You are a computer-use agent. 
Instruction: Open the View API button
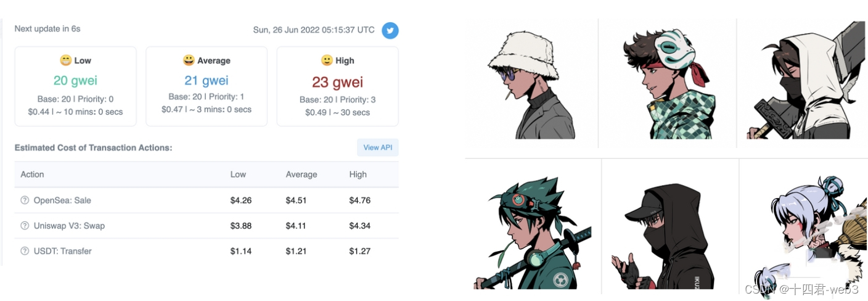click(378, 147)
